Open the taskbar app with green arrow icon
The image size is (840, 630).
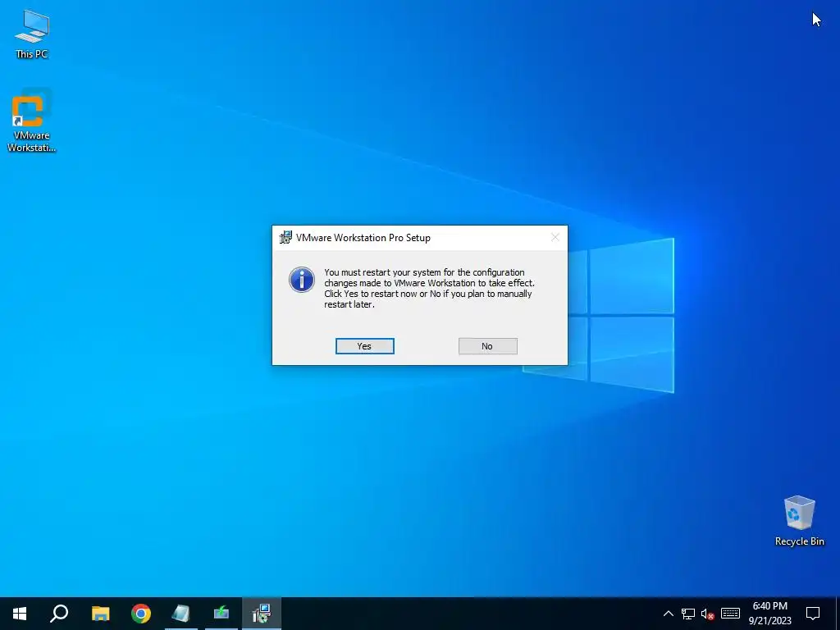pos(221,614)
